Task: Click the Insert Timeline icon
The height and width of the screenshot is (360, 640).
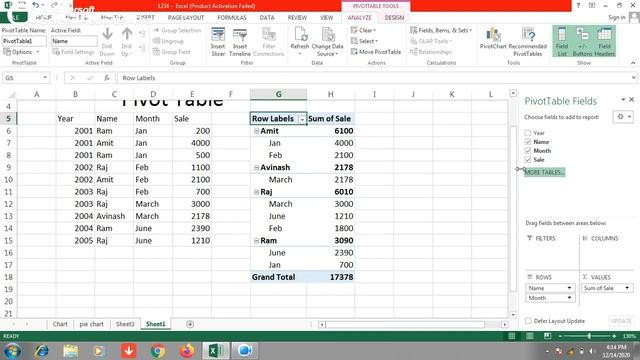Action: [x=240, y=42]
